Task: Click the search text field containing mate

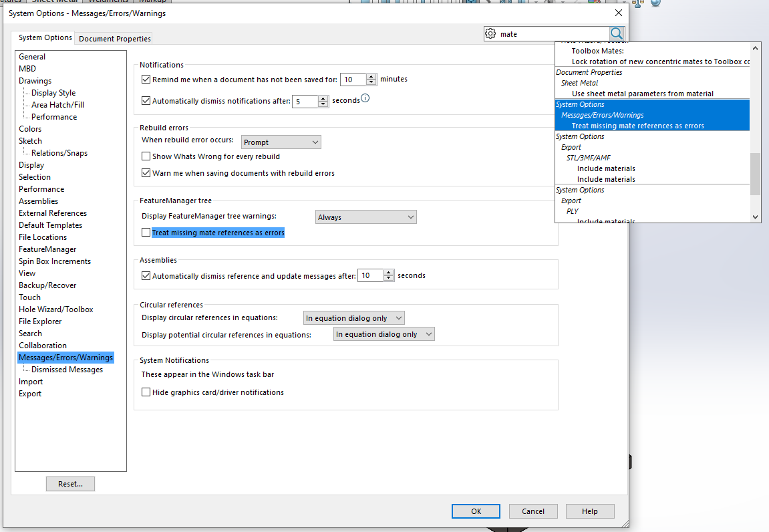Action: [551, 34]
